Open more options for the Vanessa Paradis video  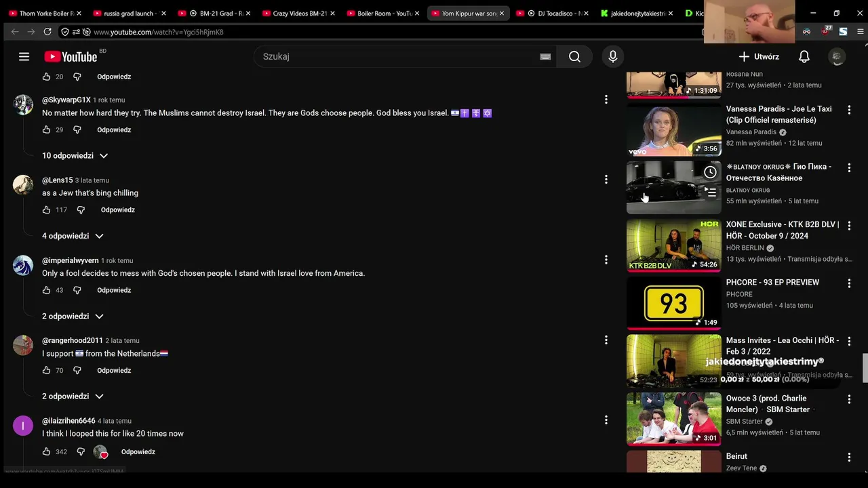point(849,110)
